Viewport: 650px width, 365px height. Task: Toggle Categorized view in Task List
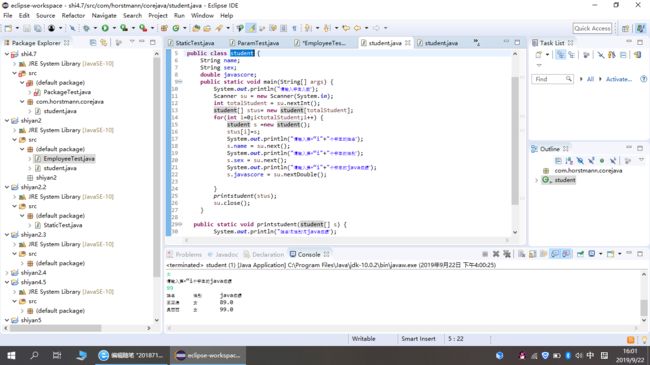click(560, 55)
